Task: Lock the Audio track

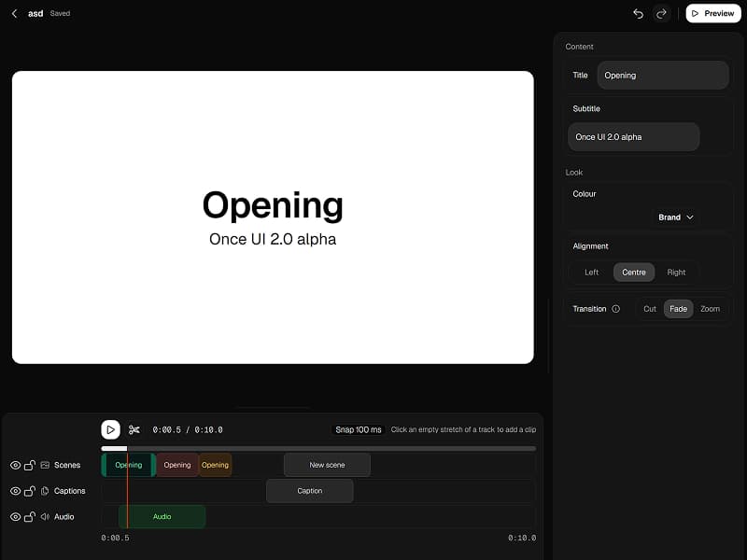Action: tap(30, 517)
